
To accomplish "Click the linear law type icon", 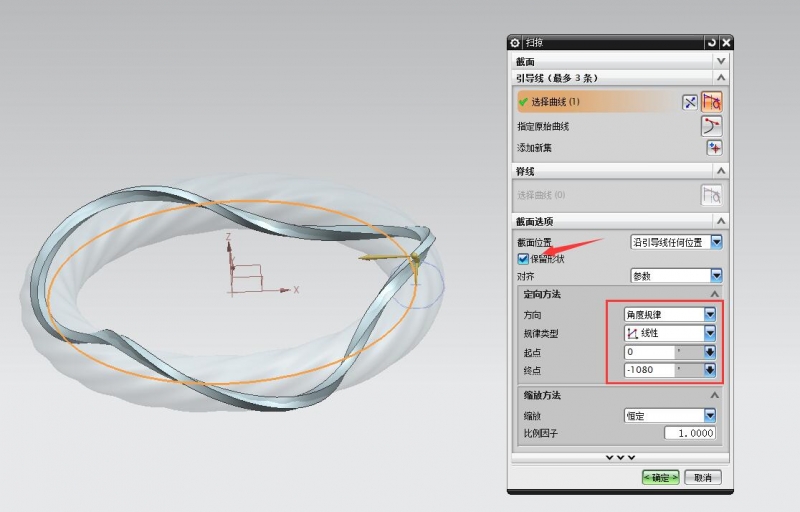I will click(x=633, y=334).
